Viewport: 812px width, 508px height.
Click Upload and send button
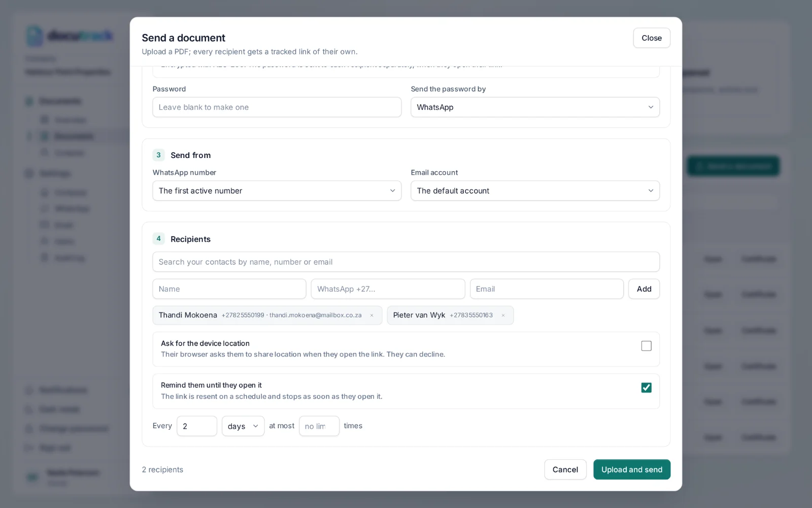(632, 469)
